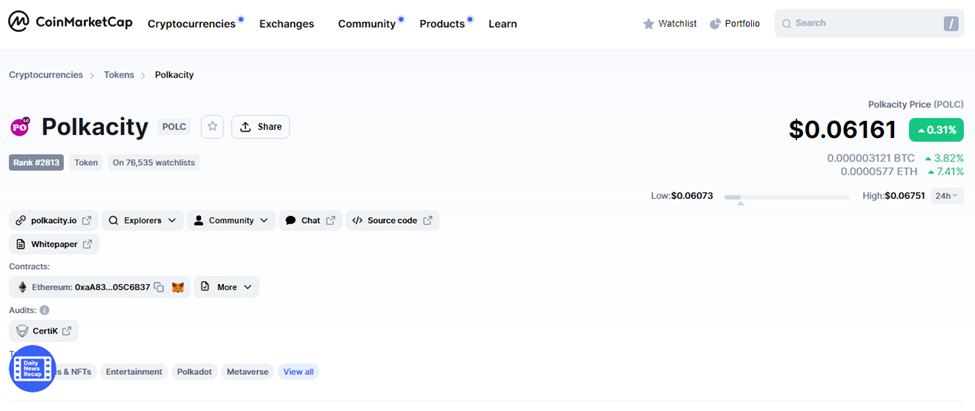Click the Rank #2813 badge

pos(36,163)
